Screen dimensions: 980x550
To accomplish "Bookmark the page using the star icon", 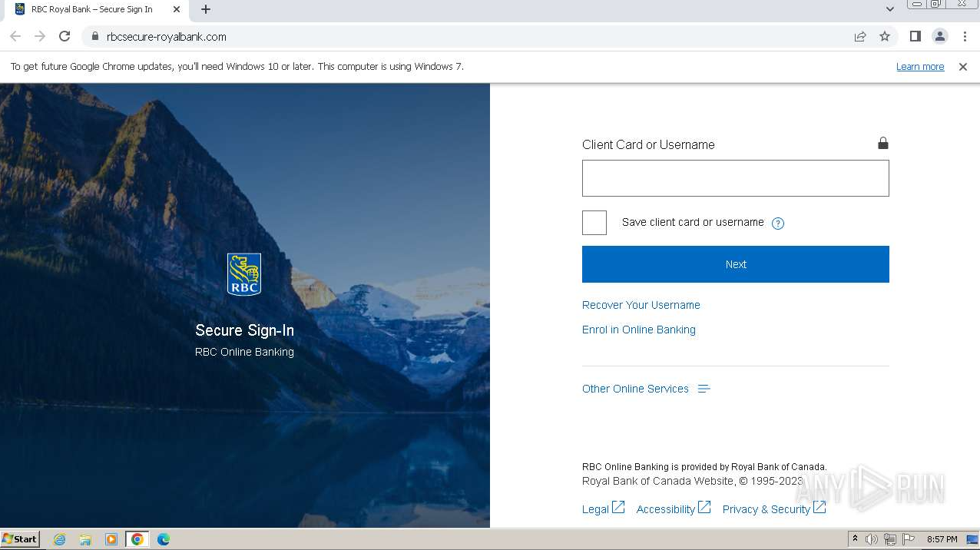I will pyautogui.click(x=884, y=36).
